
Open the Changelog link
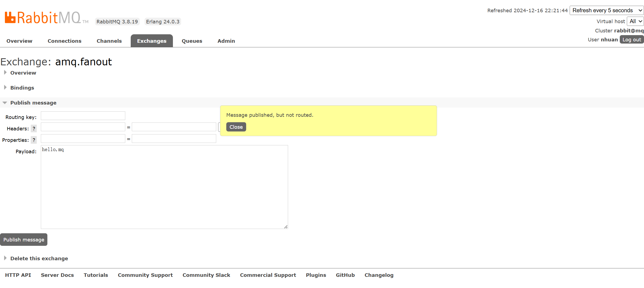[379, 275]
